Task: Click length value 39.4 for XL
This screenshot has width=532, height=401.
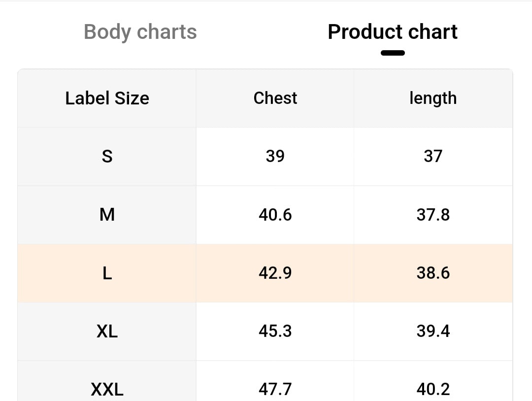Action: [x=433, y=331]
